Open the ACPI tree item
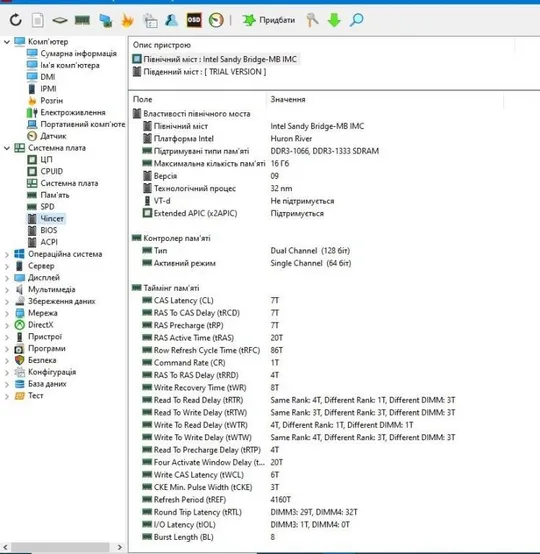 [49, 242]
